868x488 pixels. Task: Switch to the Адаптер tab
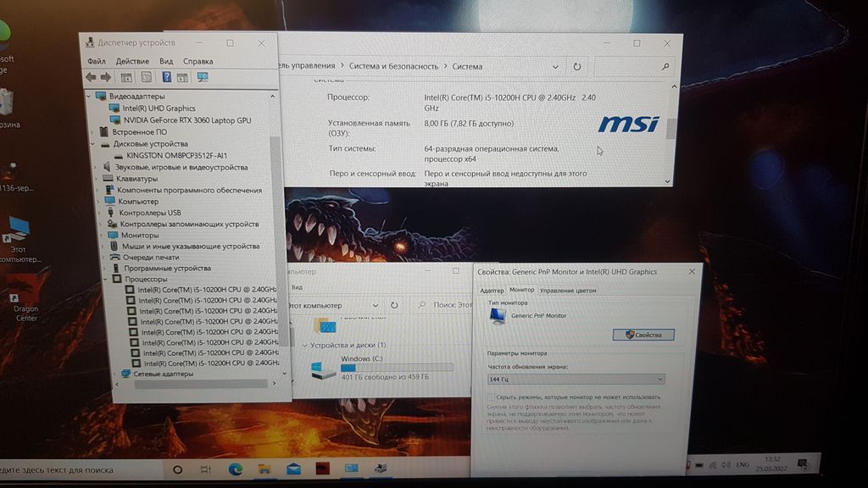click(492, 290)
